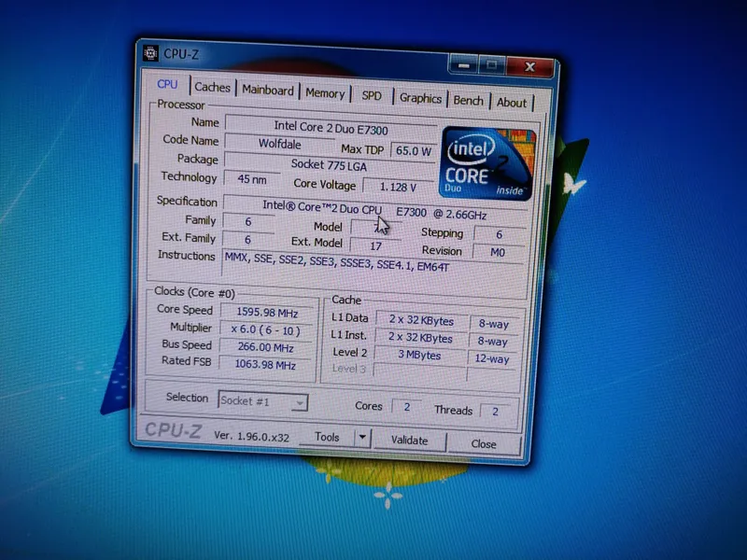Click the Stepping value field
Screen dimensions: 747x560
500,235
